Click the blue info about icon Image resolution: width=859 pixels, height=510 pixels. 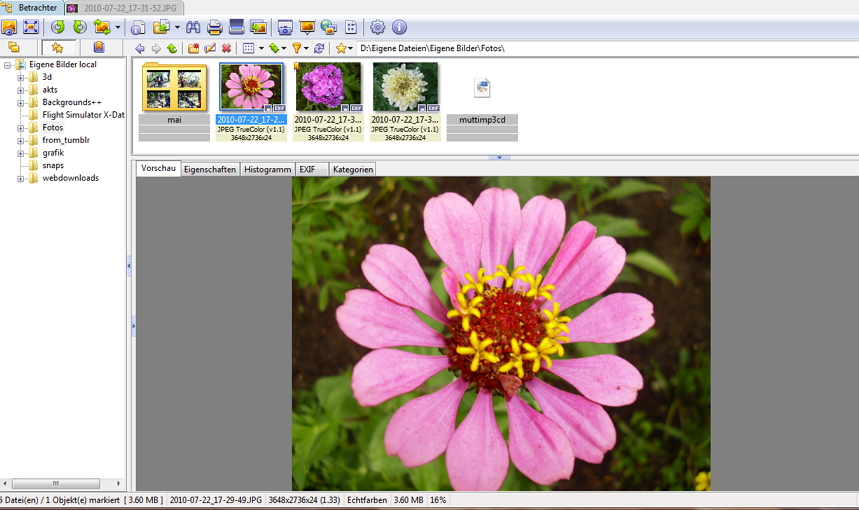pos(399,28)
